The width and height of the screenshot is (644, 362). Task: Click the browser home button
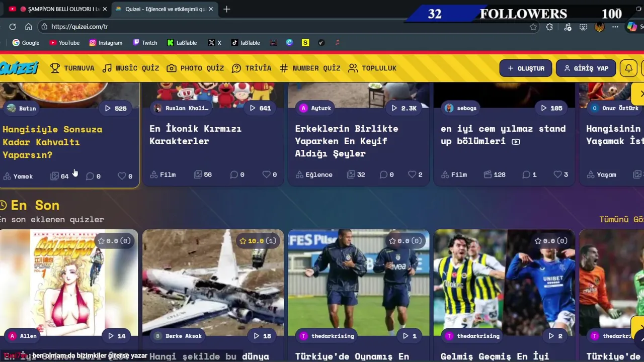[x=29, y=27]
